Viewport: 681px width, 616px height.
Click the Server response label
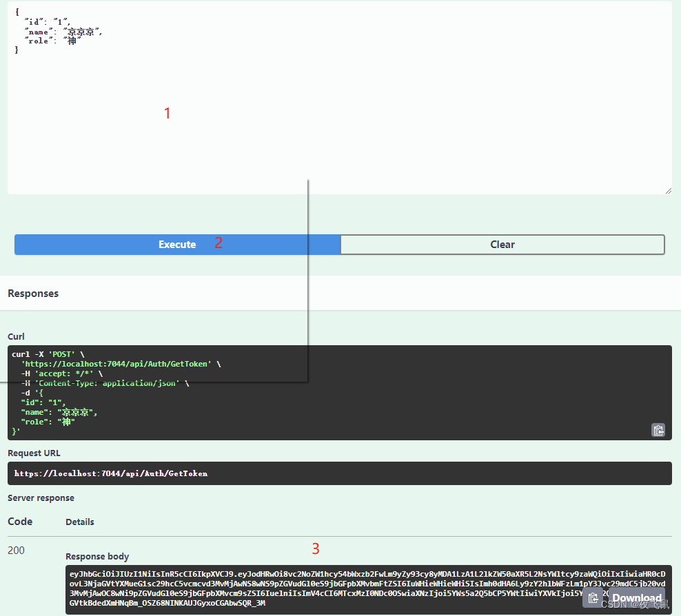(41, 498)
